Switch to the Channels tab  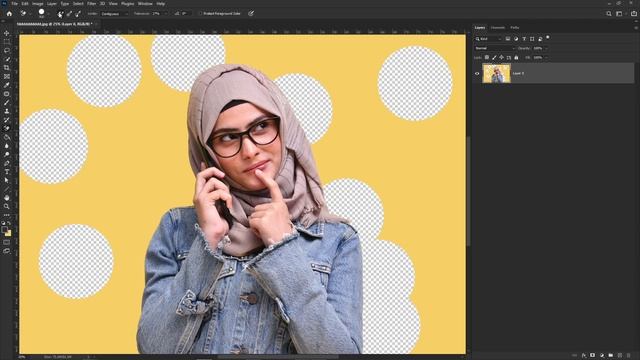[498, 28]
